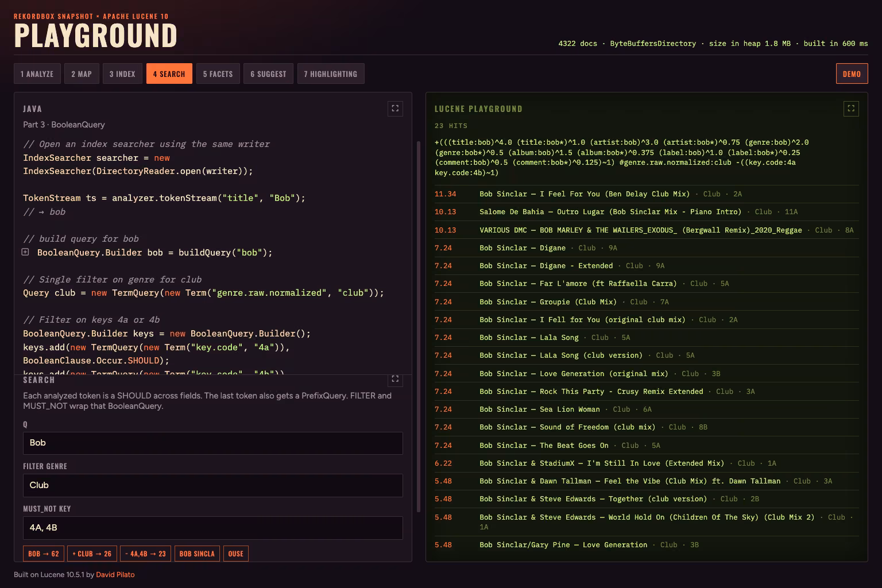This screenshot has height=588, width=882.
Task: Open the 1 Analyze tab
Action: 37,73
